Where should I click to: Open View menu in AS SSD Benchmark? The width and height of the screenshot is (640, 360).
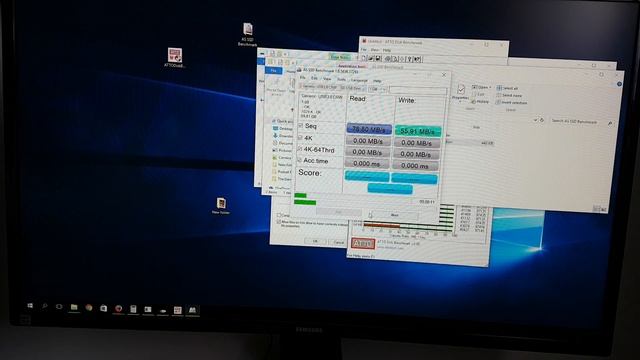(x=327, y=79)
